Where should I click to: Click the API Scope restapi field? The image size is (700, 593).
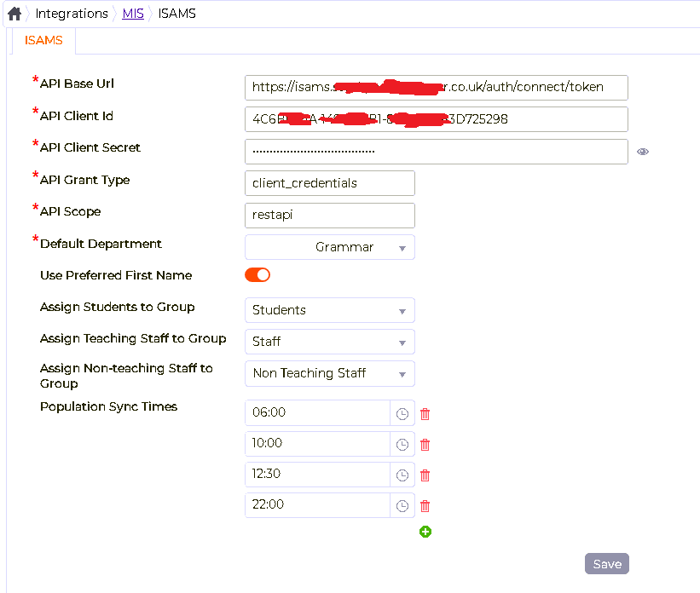click(x=330, y=215)
